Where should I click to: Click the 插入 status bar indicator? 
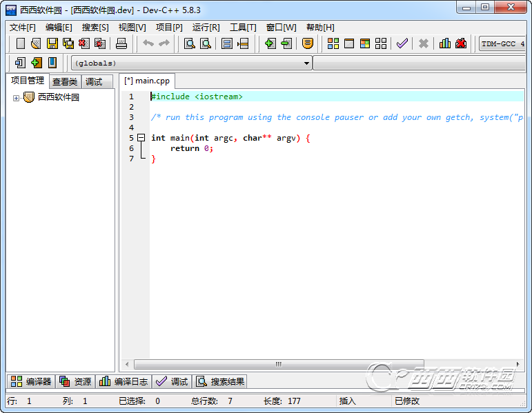(x=348, y=401)
